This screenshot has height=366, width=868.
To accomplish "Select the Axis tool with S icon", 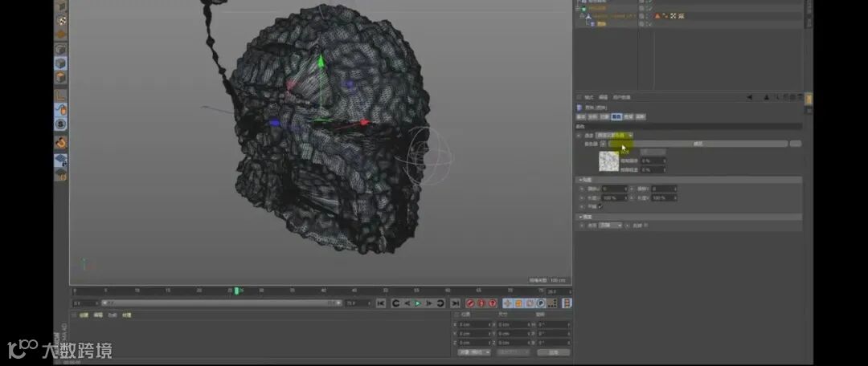I will pos(60,124).
